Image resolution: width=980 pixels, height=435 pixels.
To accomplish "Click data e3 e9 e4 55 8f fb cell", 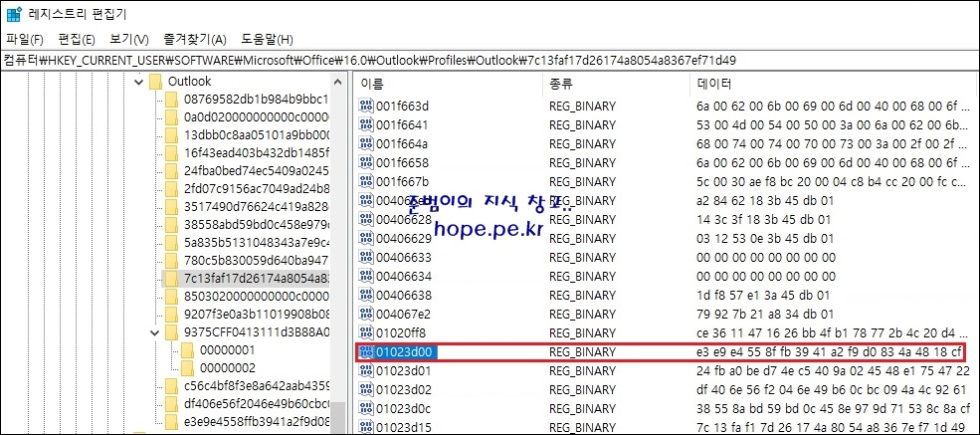I will click(x=829, y=351).
